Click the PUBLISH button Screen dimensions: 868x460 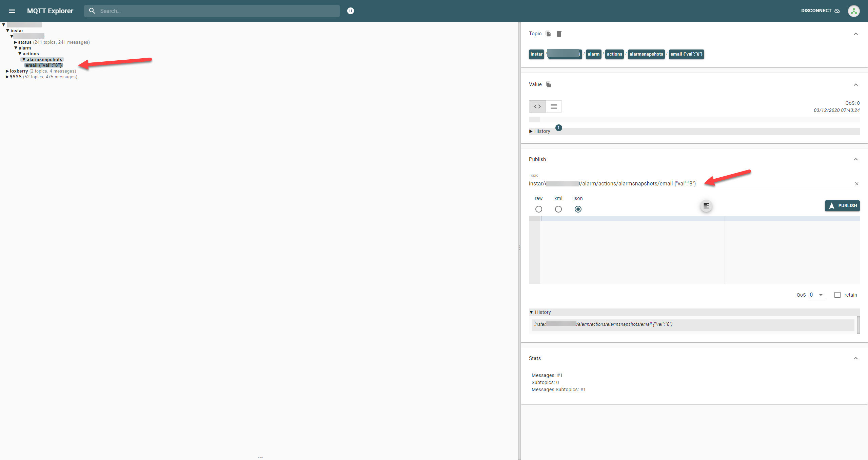click(842, 206)
